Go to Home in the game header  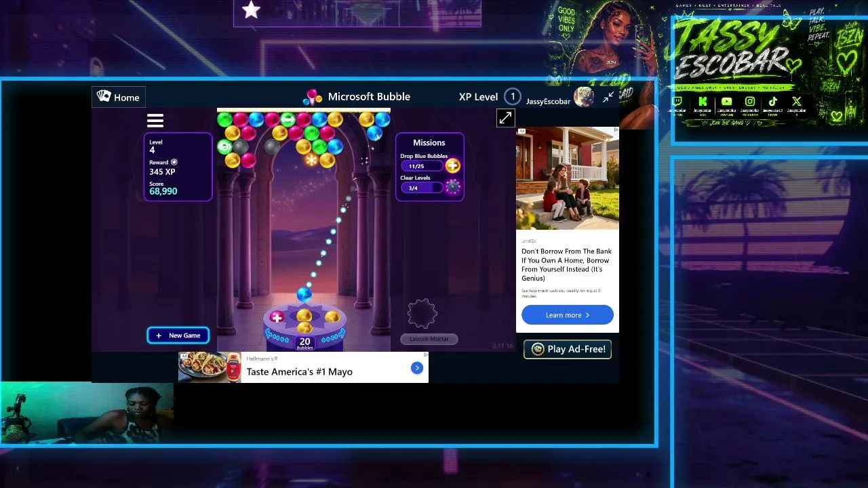pyautogui.click(x=118, y=97)
